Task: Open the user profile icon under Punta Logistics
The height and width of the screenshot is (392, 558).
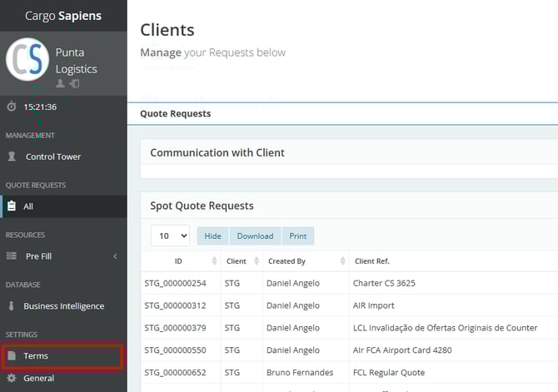Action: point(60,84)
